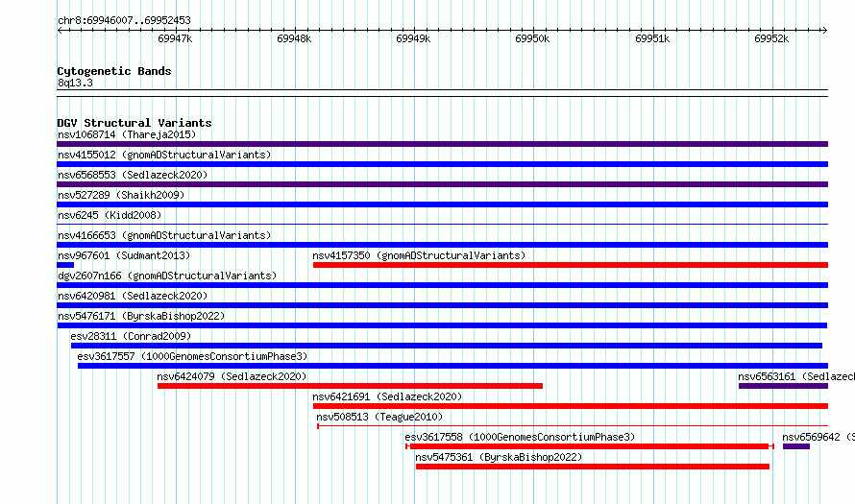Open dgv2607n166 (gnomADStructuralVariants) label
This screenshot has height=504, width=855.
167,276
